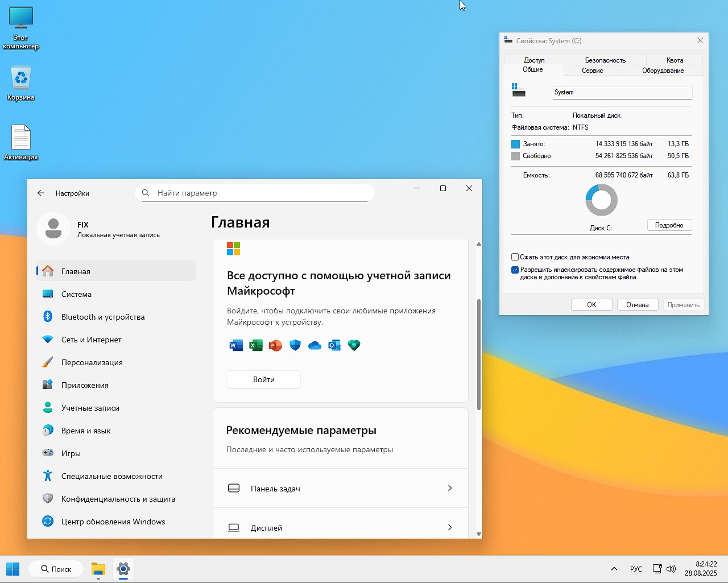Screen dimensions: 728x583
Task: Click the Disk C usage donut chart
Action: tap(601, 200)
